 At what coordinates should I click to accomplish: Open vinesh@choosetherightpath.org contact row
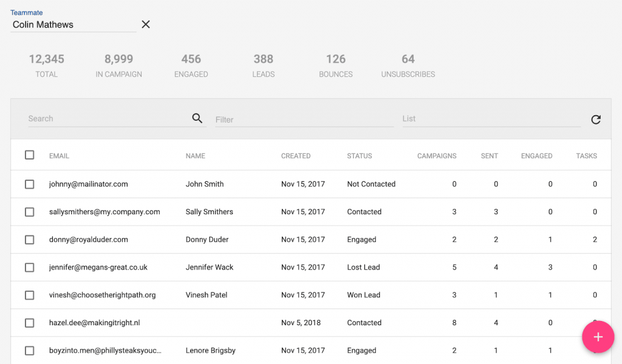310,295
